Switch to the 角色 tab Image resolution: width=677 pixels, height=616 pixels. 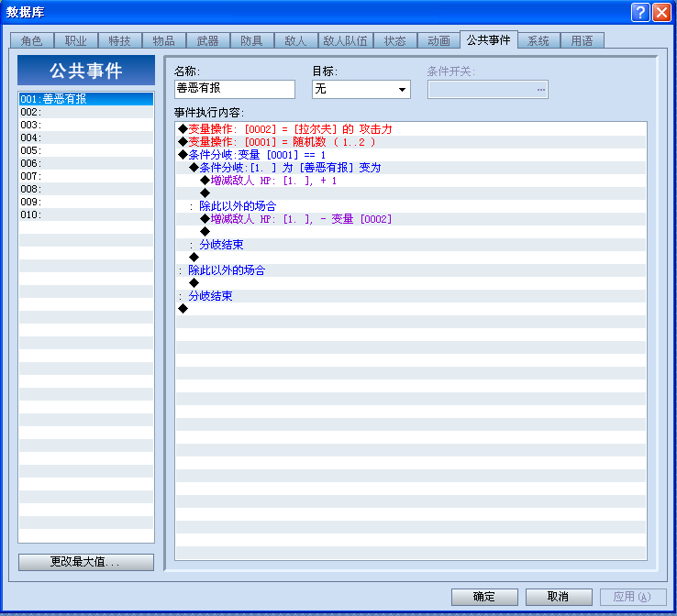tap(31, 40)
